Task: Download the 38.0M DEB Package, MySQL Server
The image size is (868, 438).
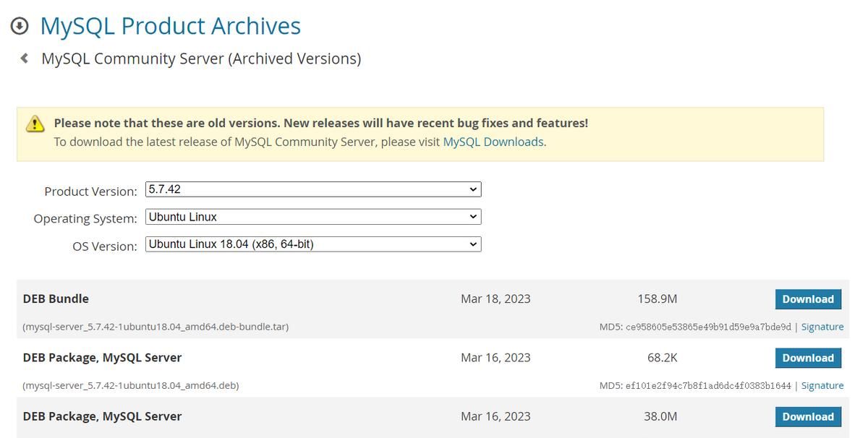Action: click(x=808, y=416)
